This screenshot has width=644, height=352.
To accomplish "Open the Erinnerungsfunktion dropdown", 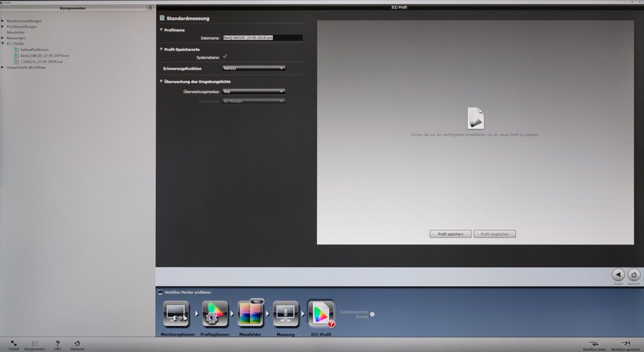I will click(x=254, y=68).
